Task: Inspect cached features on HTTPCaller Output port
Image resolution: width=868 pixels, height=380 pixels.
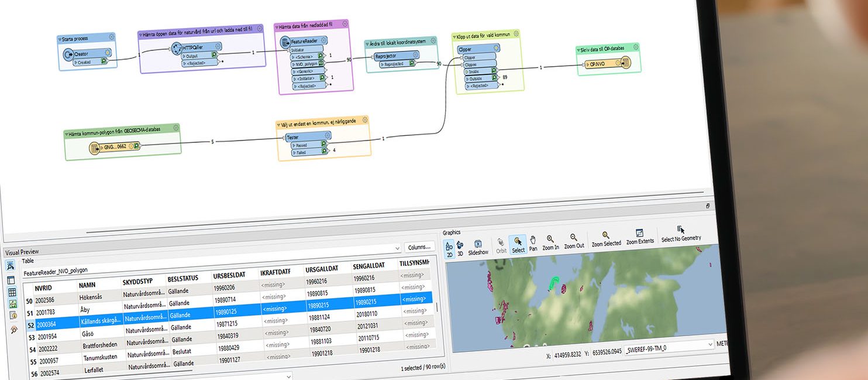Action: 215,54
